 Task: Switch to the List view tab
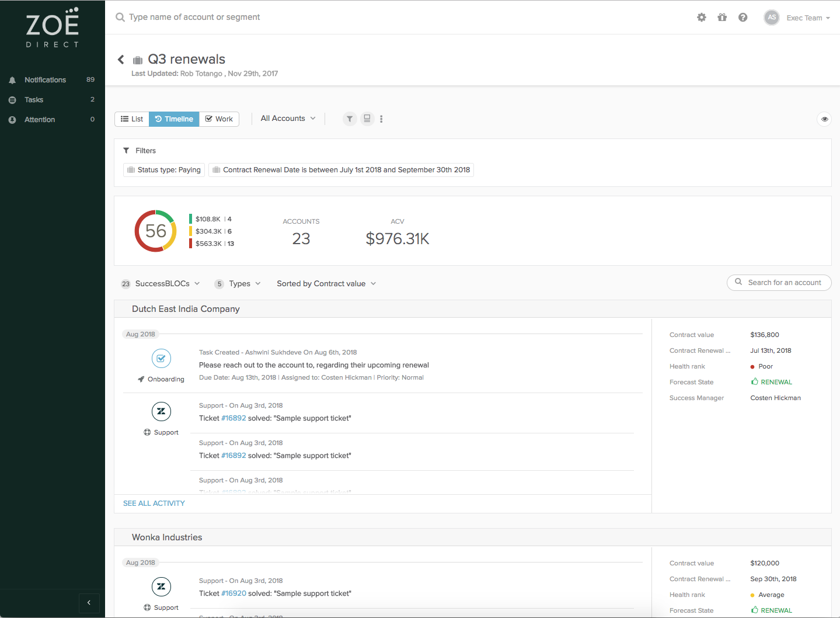click(132, 119)
